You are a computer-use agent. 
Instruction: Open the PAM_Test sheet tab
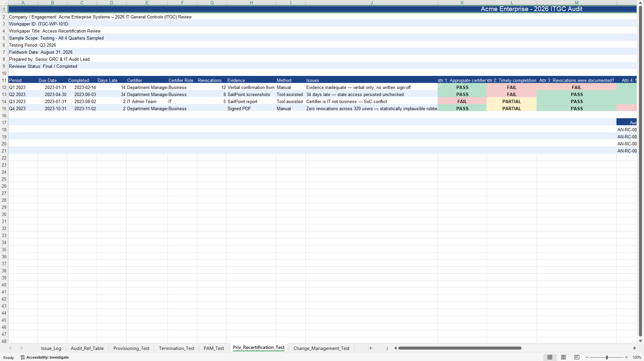pyautogui.click(x=214, y=348)
